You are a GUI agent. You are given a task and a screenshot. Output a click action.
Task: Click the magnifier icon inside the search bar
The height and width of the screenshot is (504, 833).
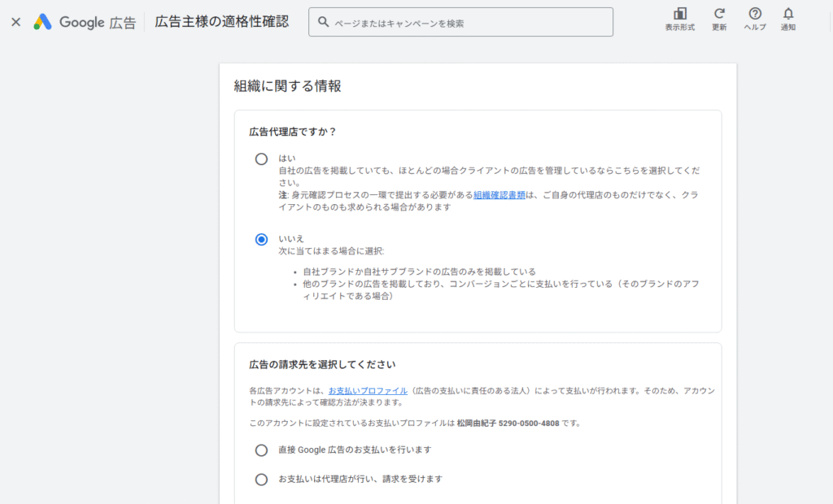(321, 22)
